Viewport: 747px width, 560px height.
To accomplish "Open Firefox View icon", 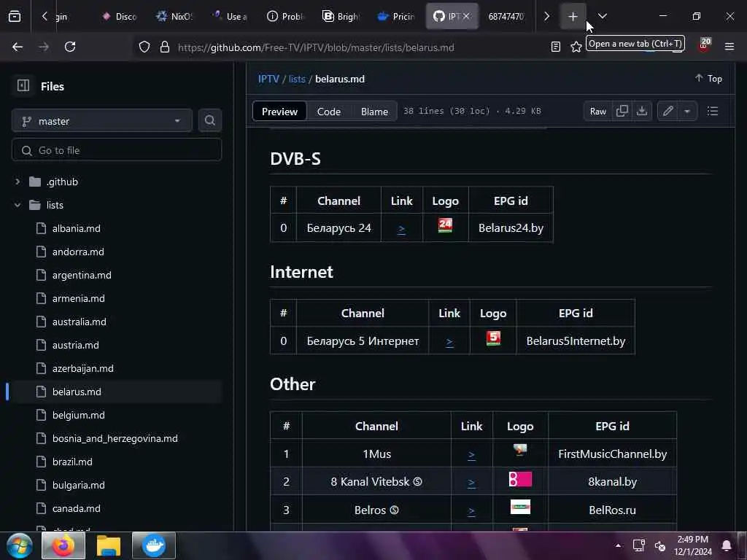I will (15, 16).
